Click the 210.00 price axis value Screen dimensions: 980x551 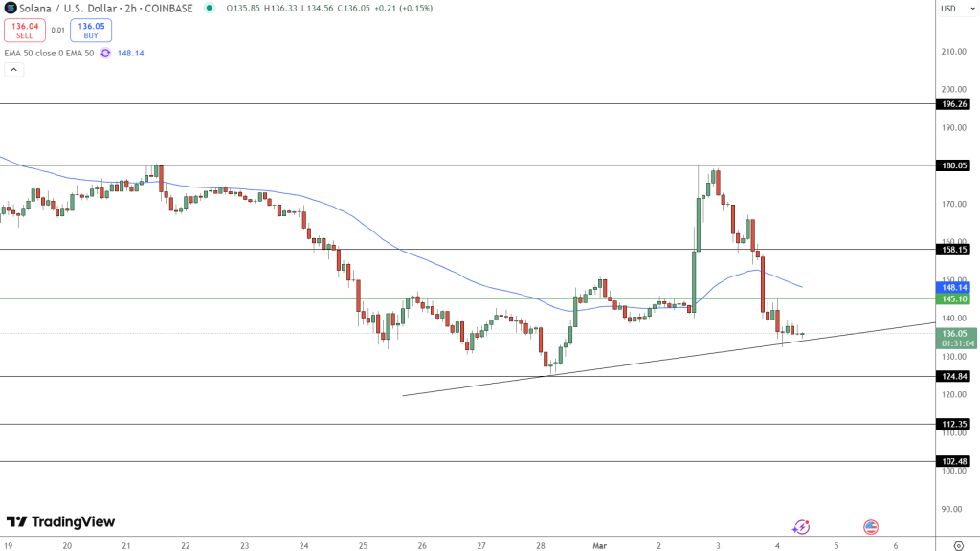click(x=954, y=52)
